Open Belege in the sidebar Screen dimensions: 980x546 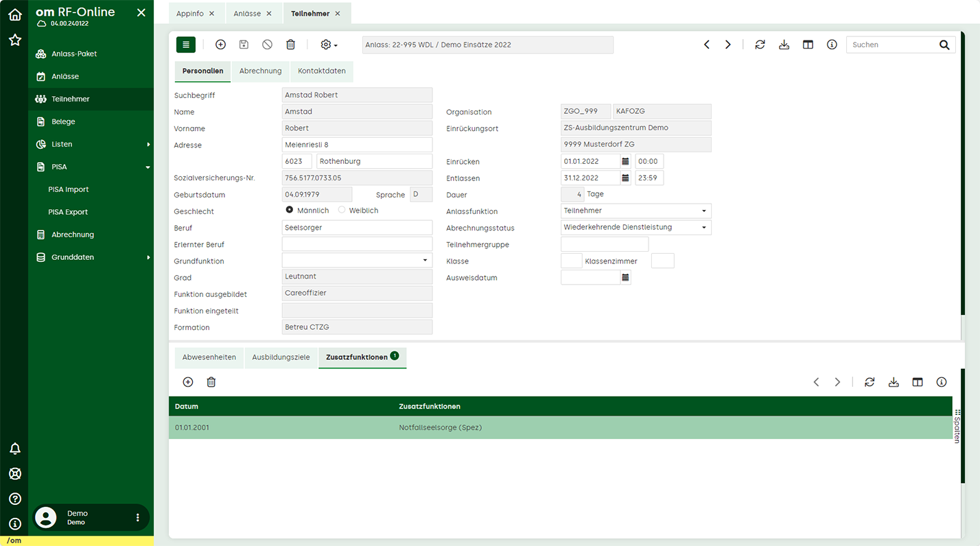pos(63,121)
